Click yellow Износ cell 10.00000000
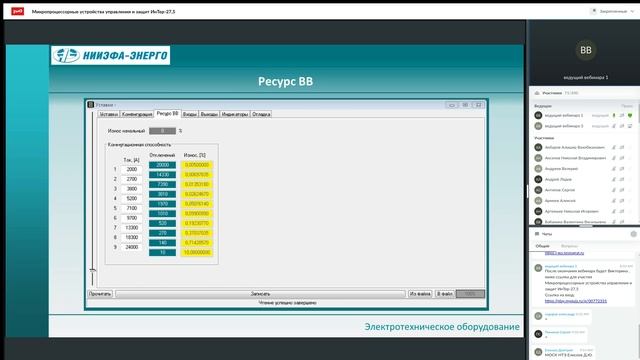 click(x=197, y=253)
